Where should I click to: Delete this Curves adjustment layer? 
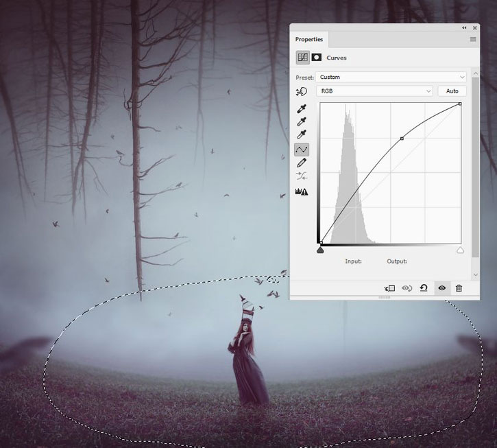point(459,288)
